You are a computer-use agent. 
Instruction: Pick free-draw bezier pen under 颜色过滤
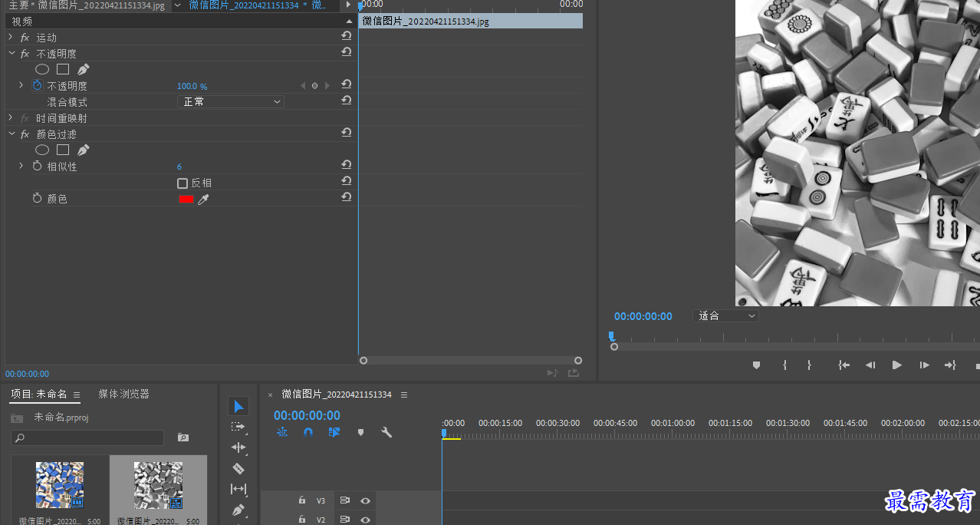(x=84, y=150)
